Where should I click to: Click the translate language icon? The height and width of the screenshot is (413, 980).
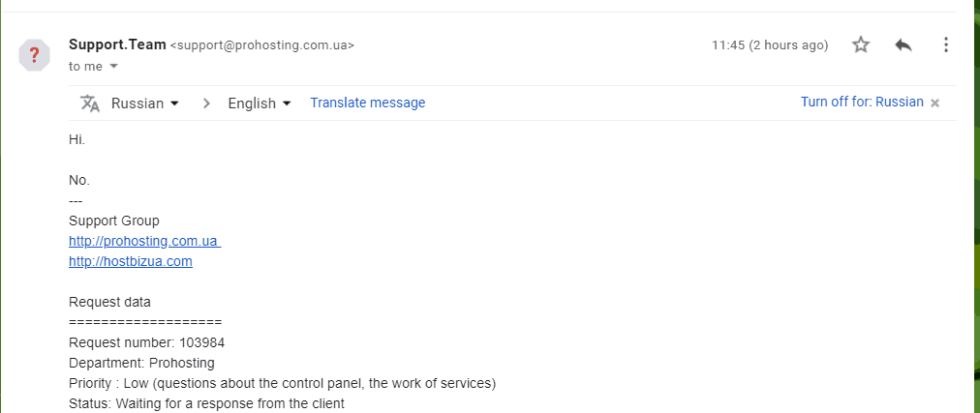tap(90, 103)
